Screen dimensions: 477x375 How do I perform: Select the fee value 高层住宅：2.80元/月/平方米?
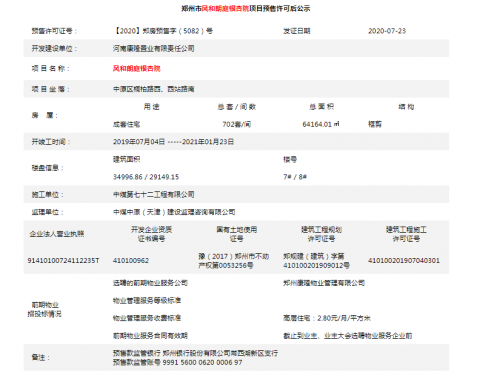coord(327,318)
